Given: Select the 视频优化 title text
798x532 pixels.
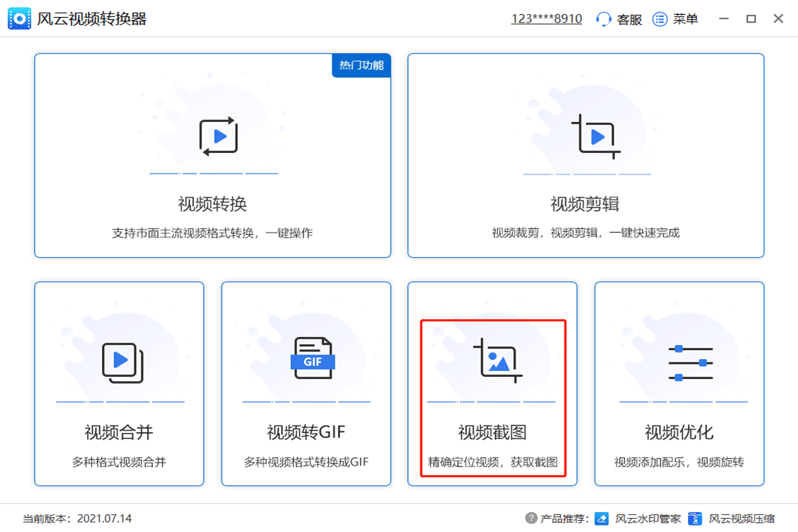Looking at the screenshot, I should 679,432.
